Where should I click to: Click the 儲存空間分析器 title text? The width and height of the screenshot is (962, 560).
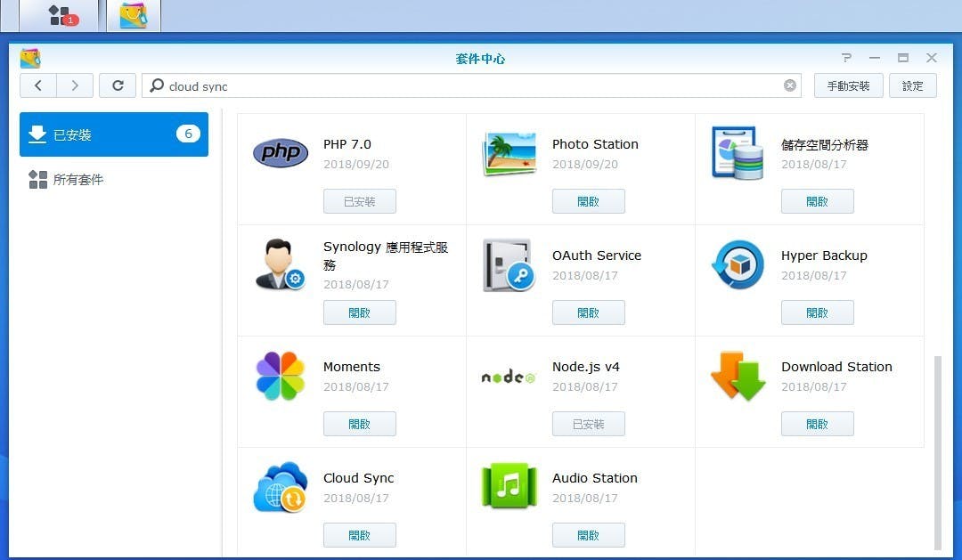point(825,145)
